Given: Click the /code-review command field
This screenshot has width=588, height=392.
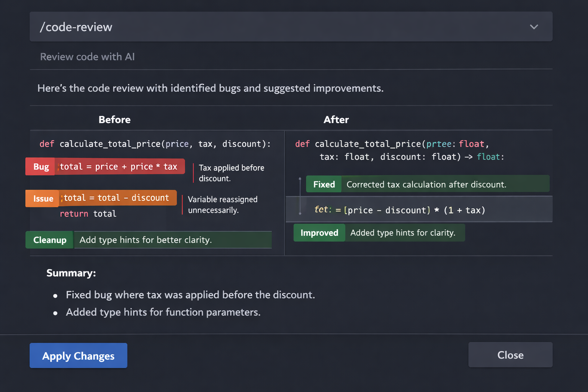Looking at the screenshot, I should [x=291, y=27].
